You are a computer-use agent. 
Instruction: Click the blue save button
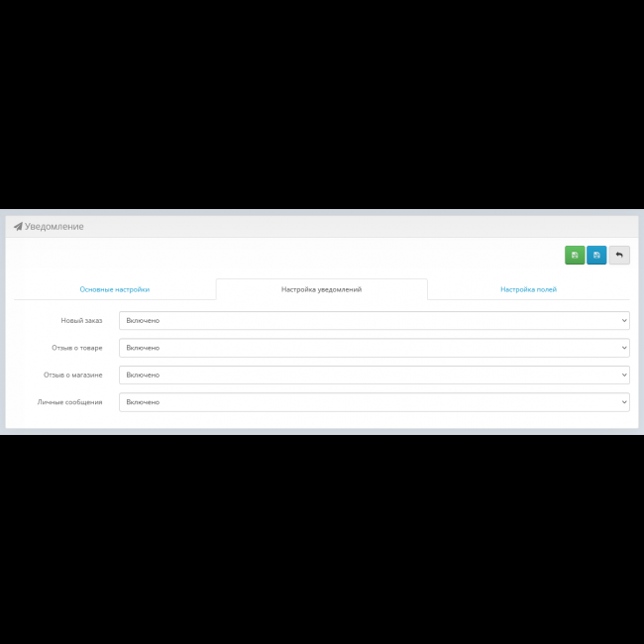pyautogui.click(x=596, y=256)
